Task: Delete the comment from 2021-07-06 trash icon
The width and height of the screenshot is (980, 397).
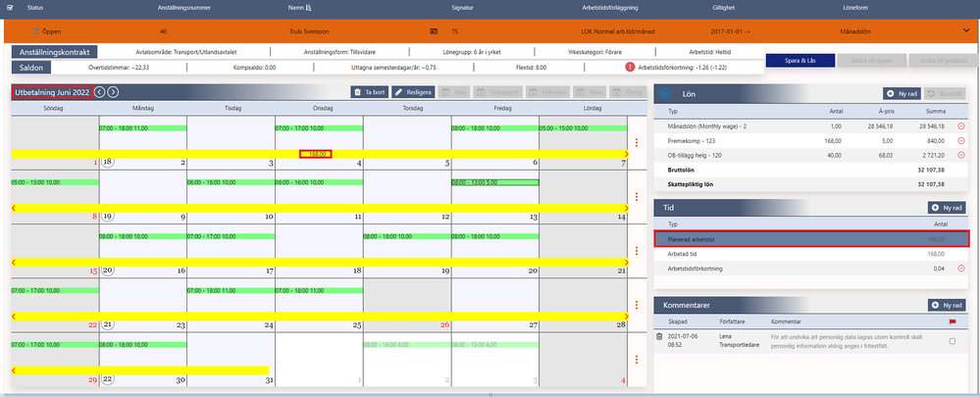Action: (x=659, y=336)
